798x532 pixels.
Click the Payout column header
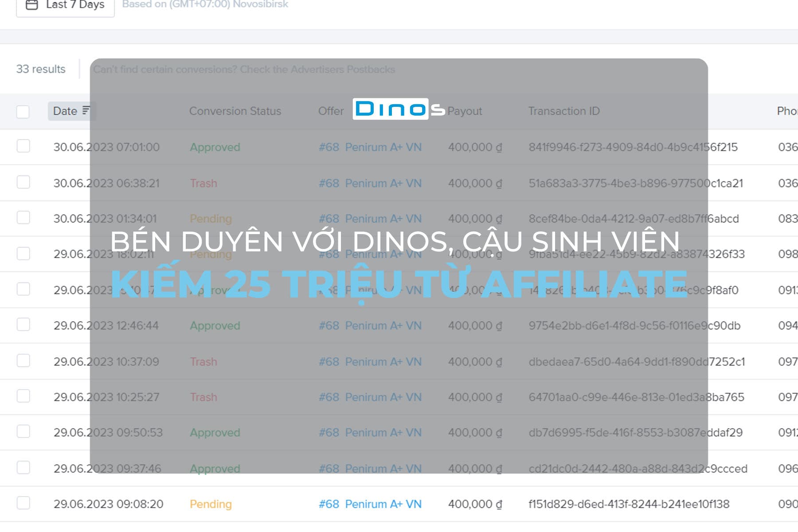coord(465,111)
